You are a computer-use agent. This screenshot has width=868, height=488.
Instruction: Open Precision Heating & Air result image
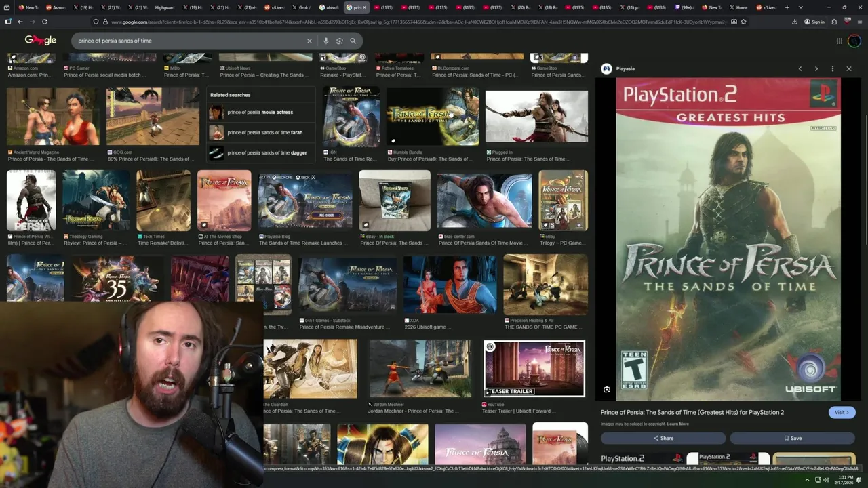tap(546, 284)
